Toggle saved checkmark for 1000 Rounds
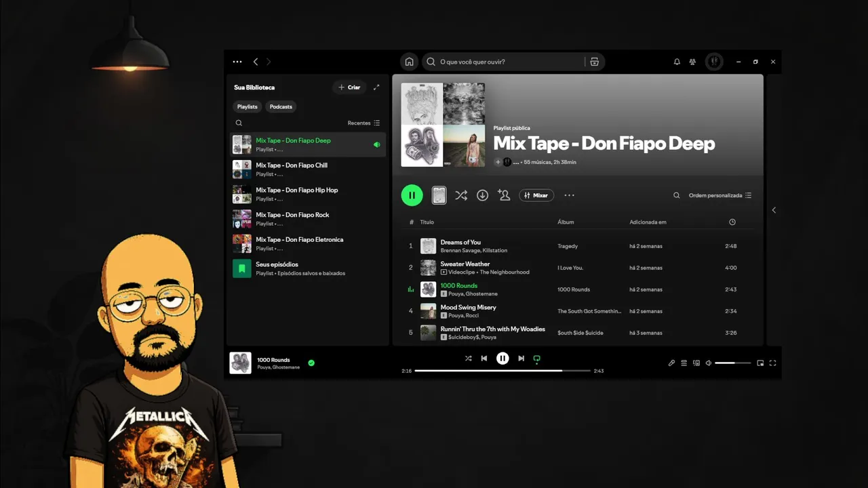The image size is (868, 488). tap(311, 363)
